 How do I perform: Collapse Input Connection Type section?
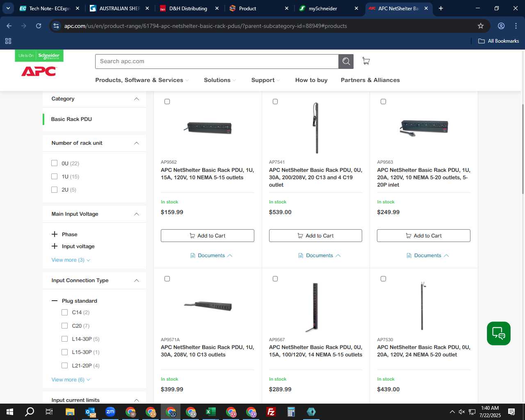[x=137, y=281]
